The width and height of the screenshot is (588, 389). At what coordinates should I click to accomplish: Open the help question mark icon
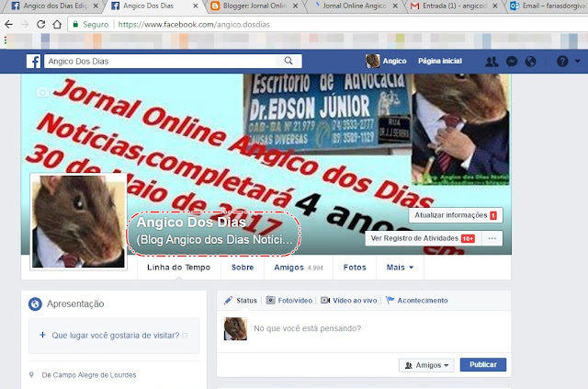[x=562, y=62]
